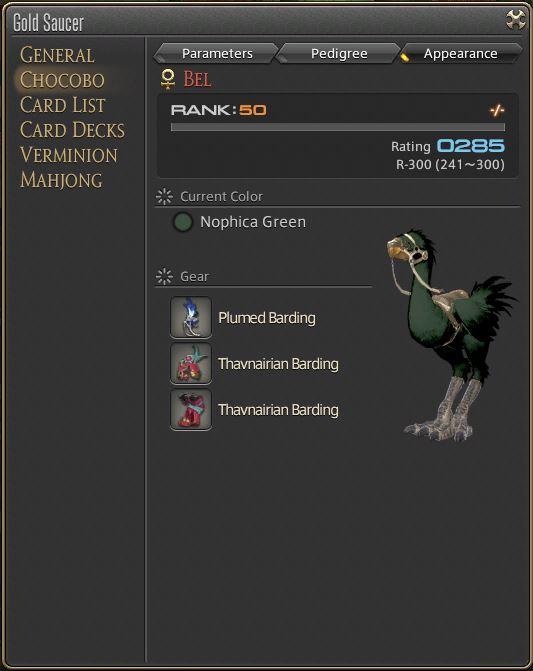Click the green chocobo preview model
The height and width of the screenshot is (671, 533).
(449, 335)
